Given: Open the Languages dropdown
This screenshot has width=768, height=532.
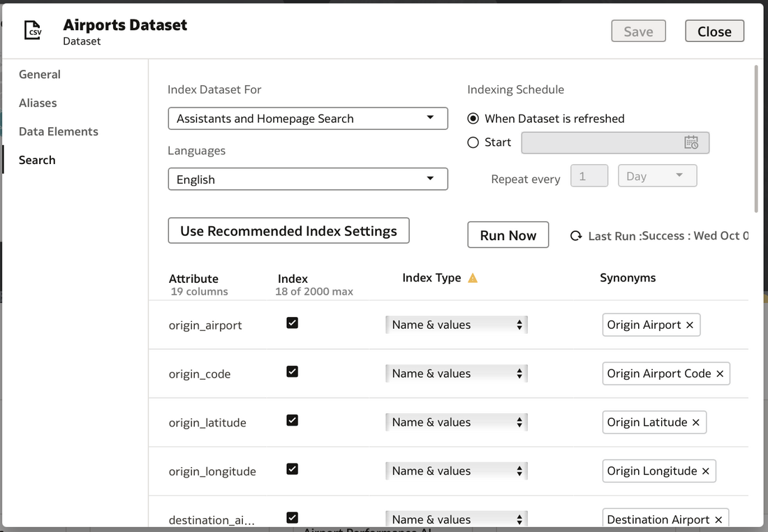Looking at the screenshot, I should 308,179.
